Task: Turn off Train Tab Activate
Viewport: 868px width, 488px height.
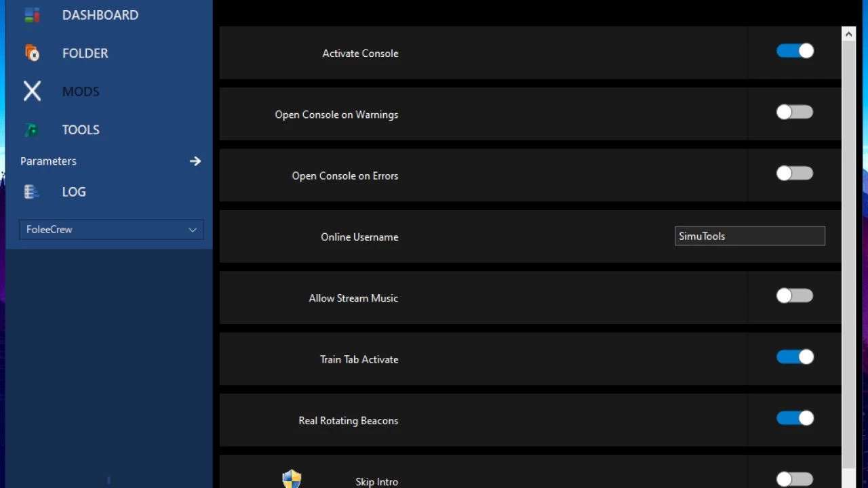Action: point(795,357)
